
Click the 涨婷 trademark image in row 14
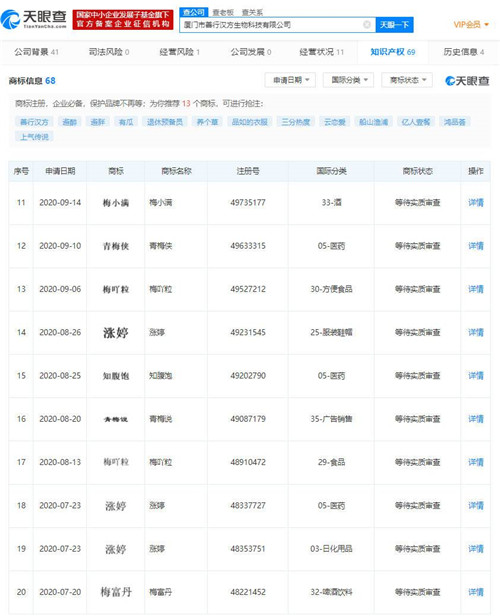115,333
